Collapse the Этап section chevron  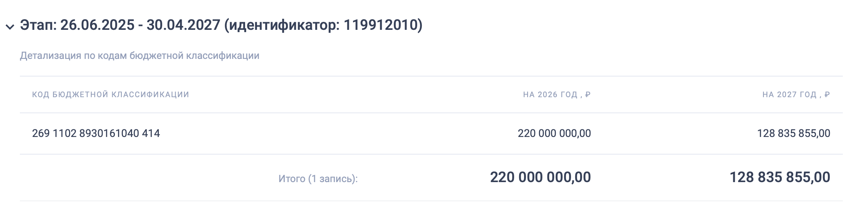10,26
